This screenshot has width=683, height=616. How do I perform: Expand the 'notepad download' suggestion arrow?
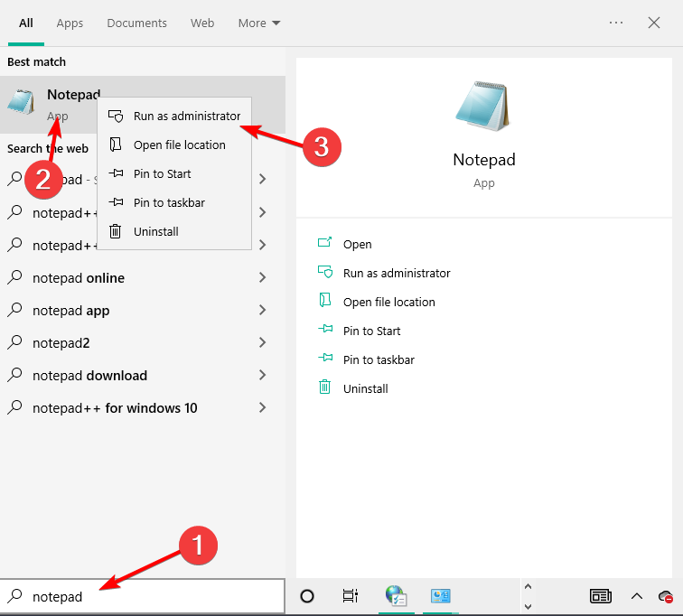tap(262, 375)
